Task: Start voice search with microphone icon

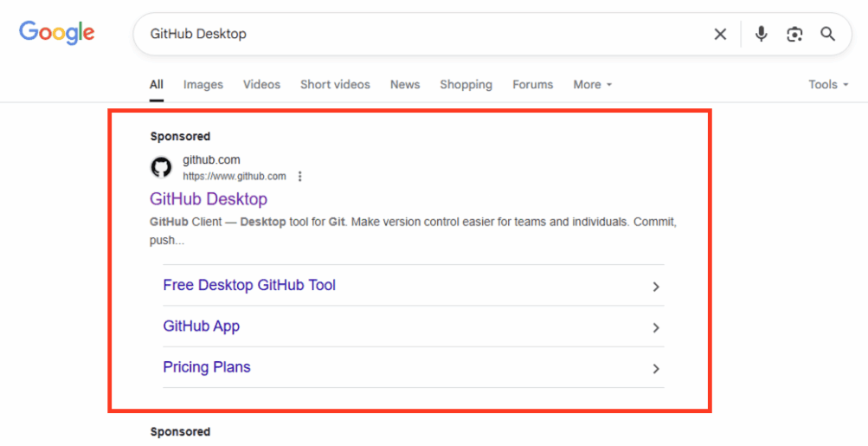Action: click(x=762, y=34)
